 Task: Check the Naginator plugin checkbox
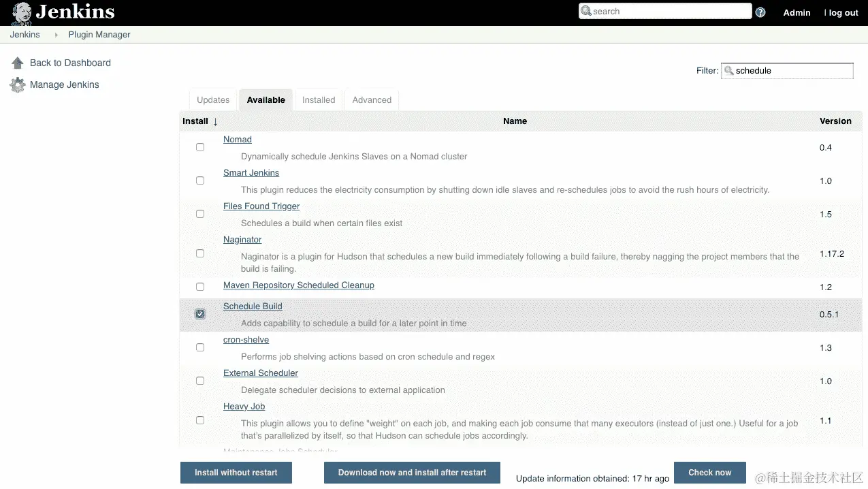[200, 253]
